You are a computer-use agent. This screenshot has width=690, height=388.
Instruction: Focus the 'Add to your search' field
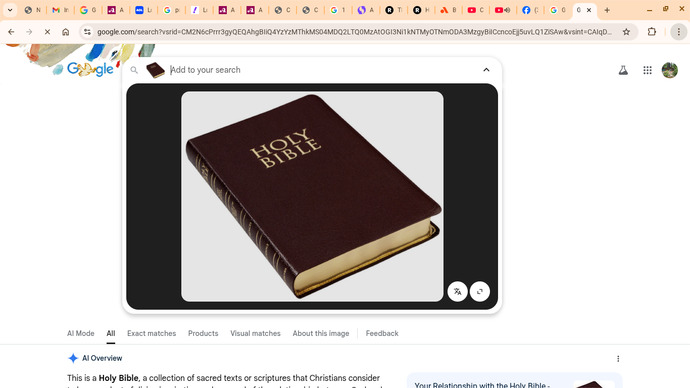(x=323, y=70)
